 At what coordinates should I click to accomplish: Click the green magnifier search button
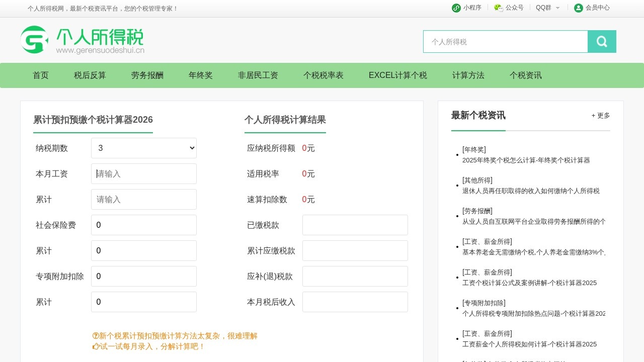click(x=602, y=41)
